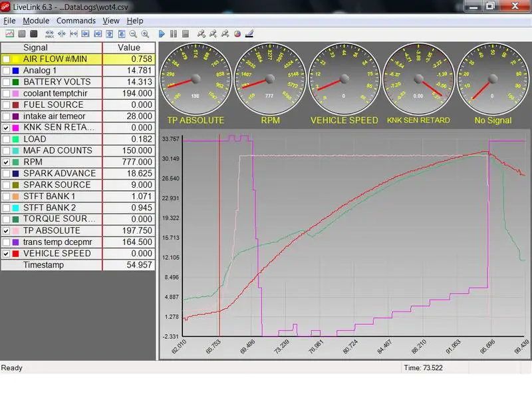Select the trans temp dcepmr signal name
532x416 pixels.
(x=58, y=242)
